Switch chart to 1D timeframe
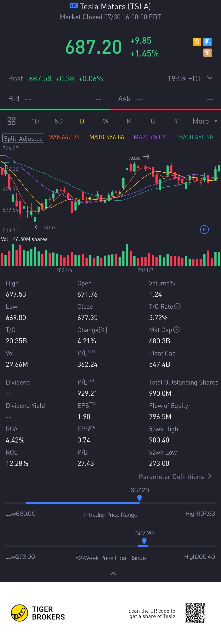 click(x=35, y=121)
